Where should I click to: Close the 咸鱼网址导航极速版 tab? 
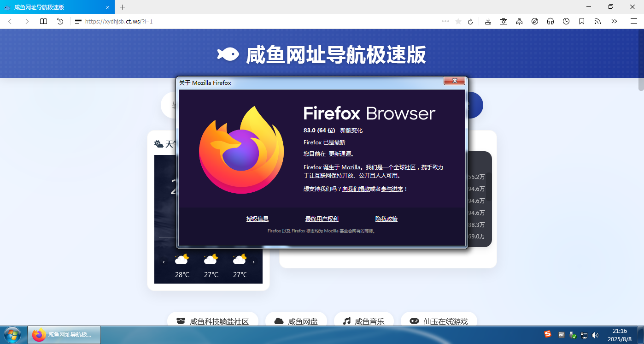click(x=108, y=7)
